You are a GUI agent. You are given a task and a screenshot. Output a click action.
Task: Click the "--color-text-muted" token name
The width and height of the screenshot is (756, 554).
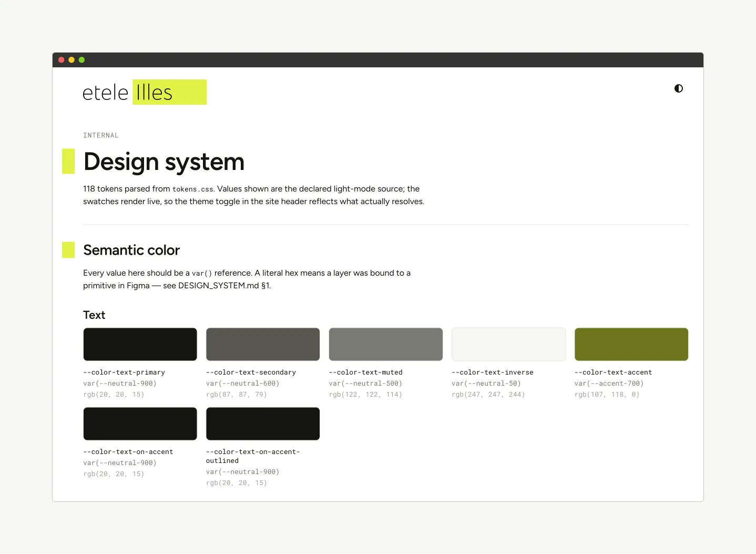pos(366,372)
